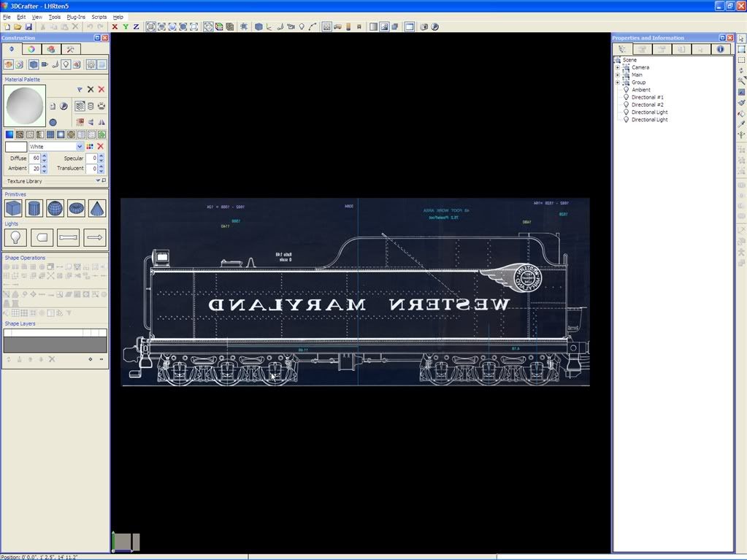The width and height of the screenshot is (747, 560).
Task: Toggle the red X axis button
Action: (115, 27)
